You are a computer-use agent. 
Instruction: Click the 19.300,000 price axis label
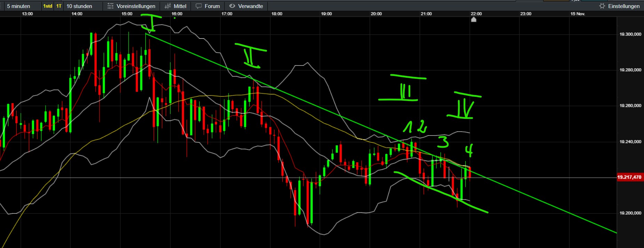point(630,34)
